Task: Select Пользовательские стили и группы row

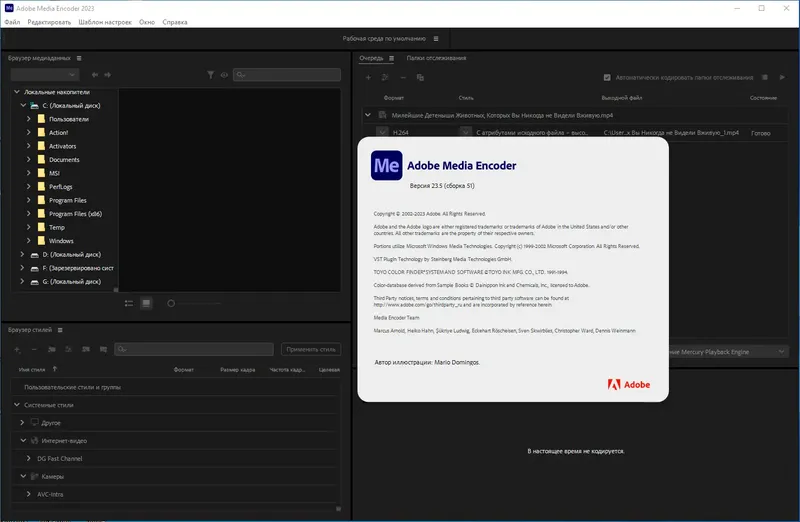Action: (175, 387)
